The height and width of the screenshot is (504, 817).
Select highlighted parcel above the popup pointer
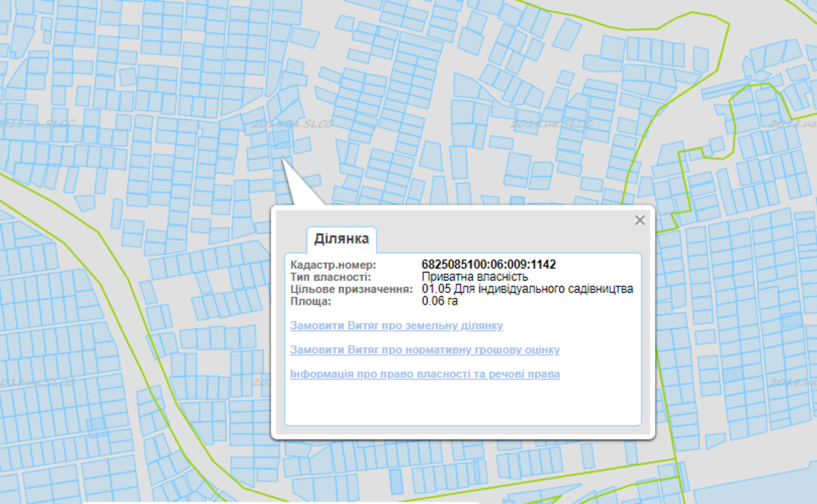tap(281, 139)
